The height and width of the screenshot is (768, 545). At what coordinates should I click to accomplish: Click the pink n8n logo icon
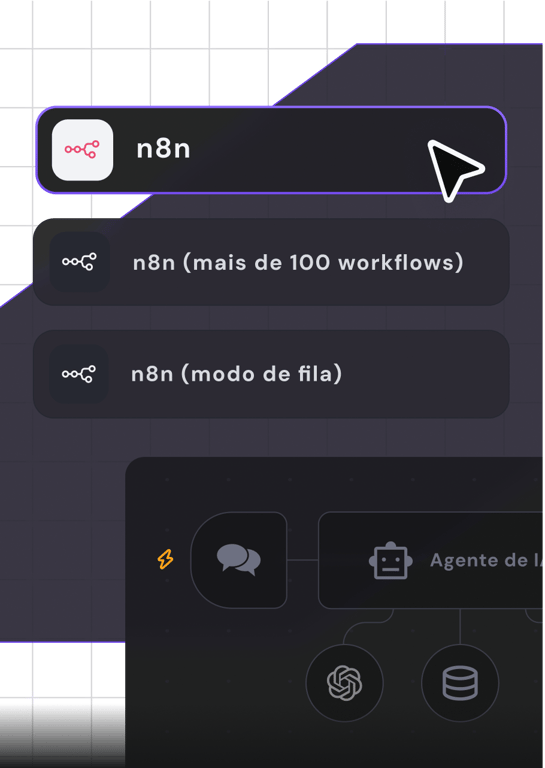[x=82, y=150]
